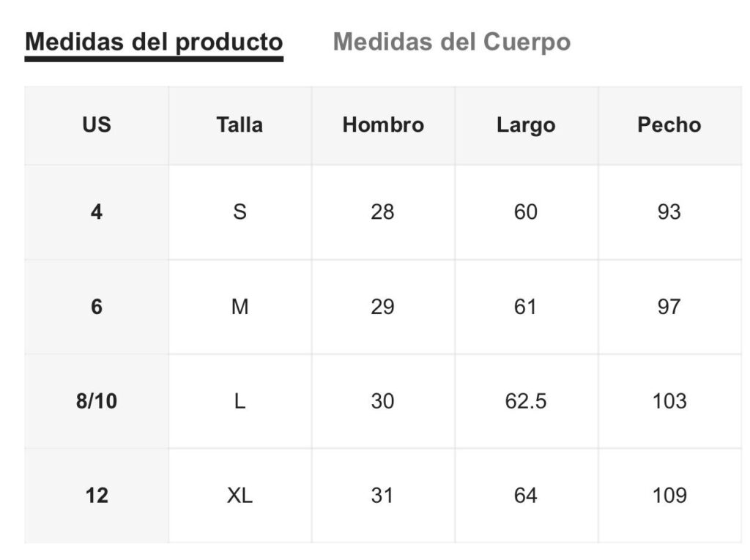Viewport: 750px width, 560px height.
Task: Click the Talla M cell
Action: (240, 307)
